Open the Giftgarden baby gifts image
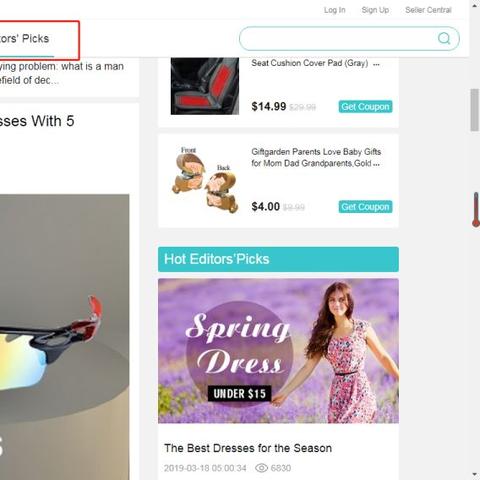The height and width of the screenshot is (480, 480). (x=205, y=180)
